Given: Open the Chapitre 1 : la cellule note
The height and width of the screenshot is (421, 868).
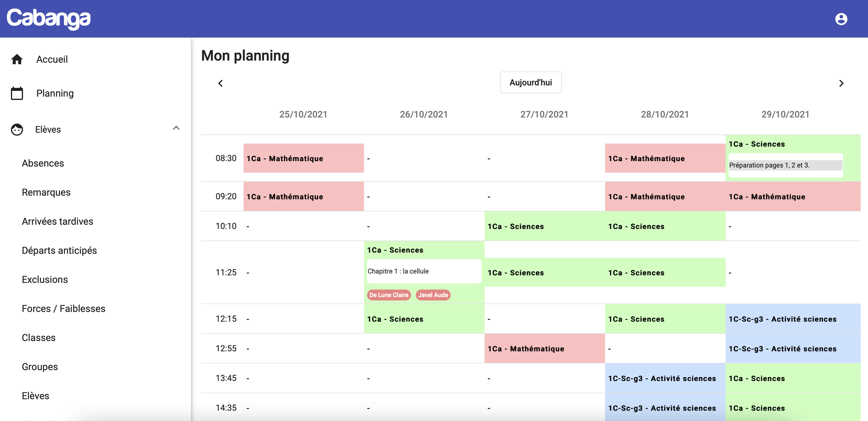Looking at the screenshot, I should point(424,271).
